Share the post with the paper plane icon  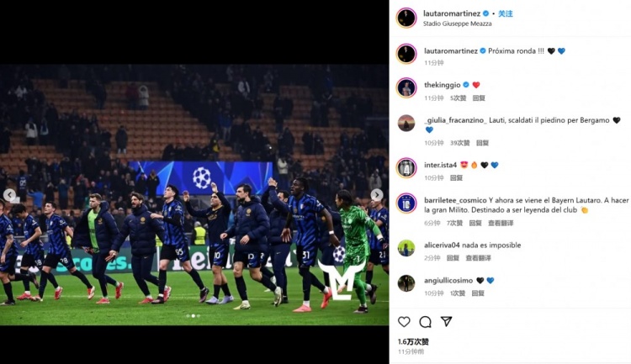coord(446,321)
